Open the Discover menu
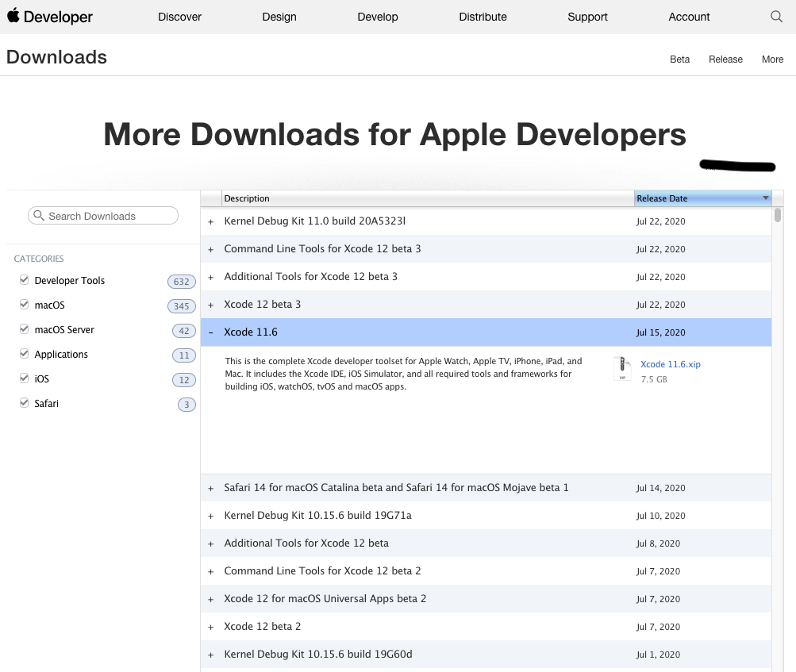This screenshot has width=796, height=672. point(179,17)
